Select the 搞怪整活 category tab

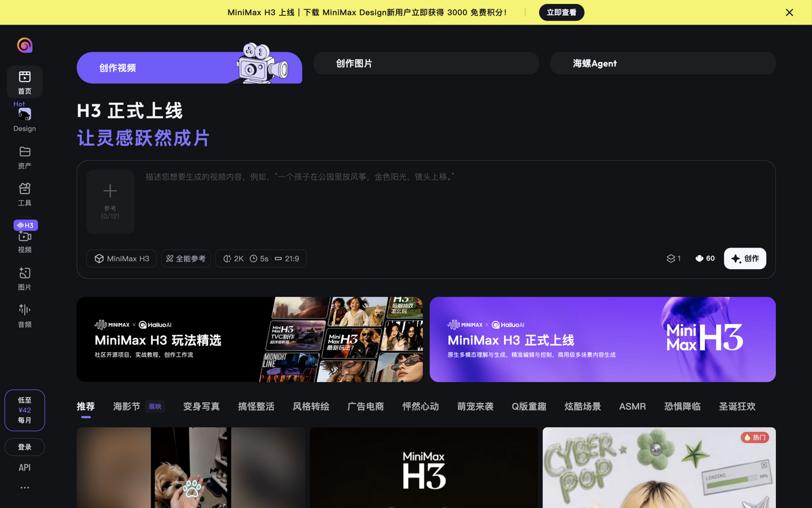pyautogui.click(x=256, y=406)
